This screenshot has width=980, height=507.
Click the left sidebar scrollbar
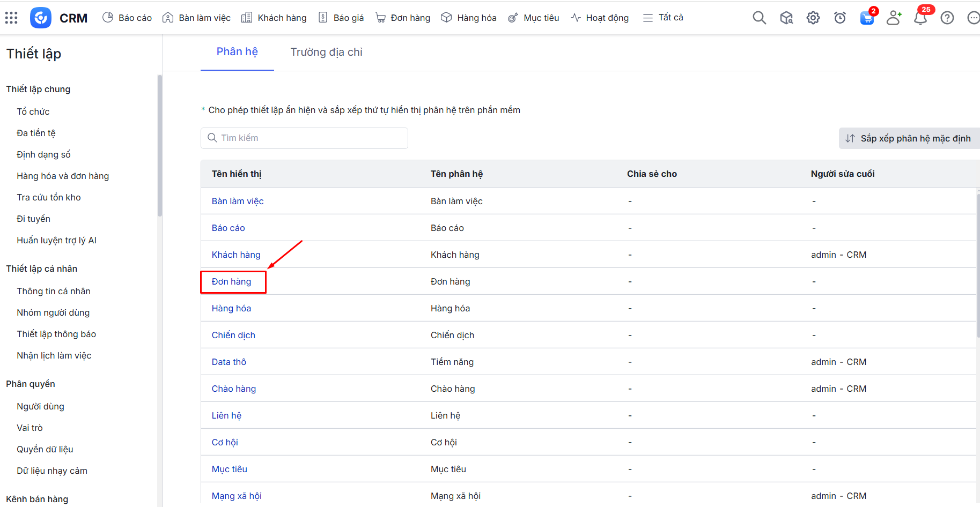pos(159,145)
